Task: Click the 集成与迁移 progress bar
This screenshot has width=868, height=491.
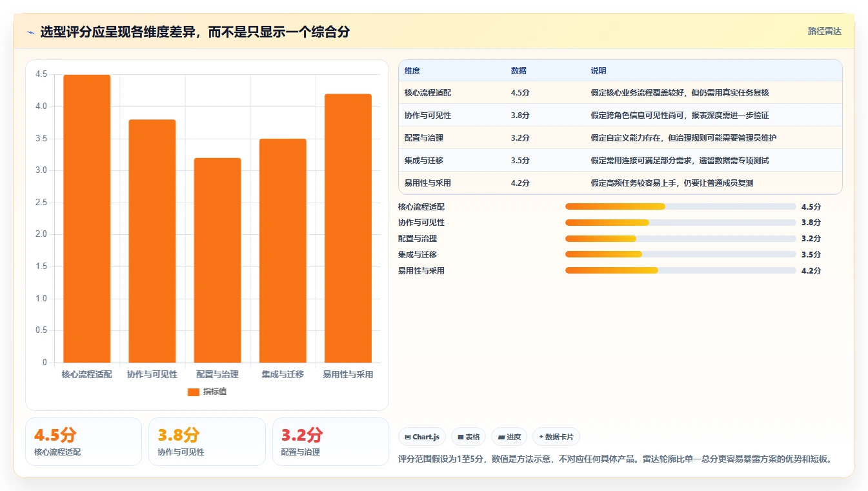Action: [x=681, y=255]
